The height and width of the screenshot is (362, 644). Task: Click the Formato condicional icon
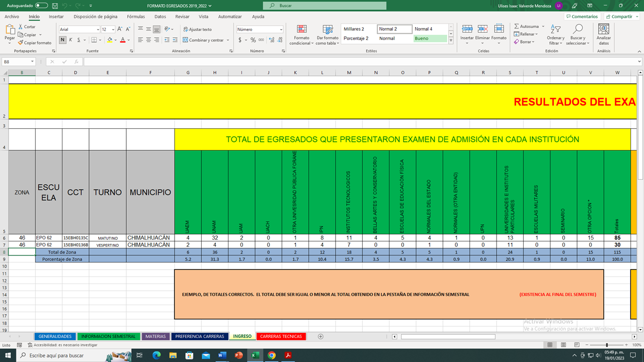[x=301, y=29]
